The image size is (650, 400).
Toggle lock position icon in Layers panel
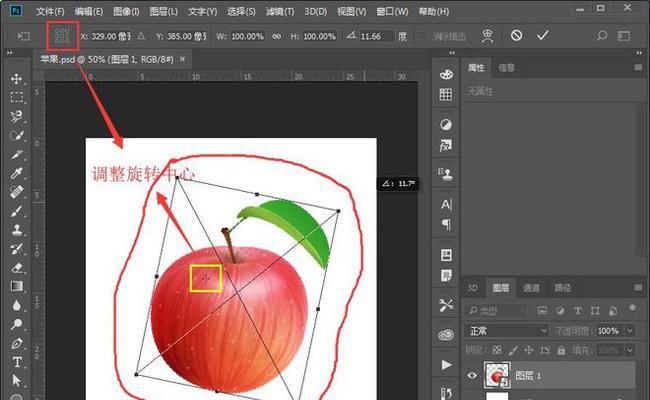pyautogui.click(x=529, y=350)
